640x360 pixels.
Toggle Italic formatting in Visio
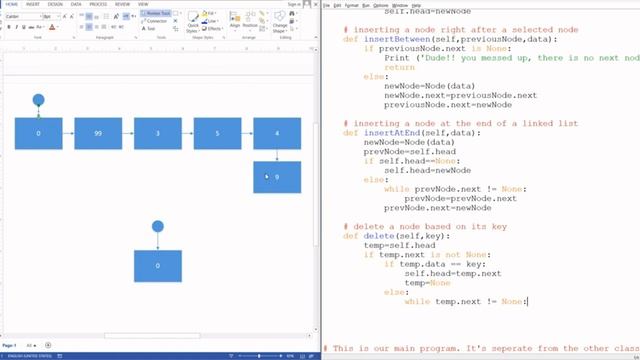16,27
